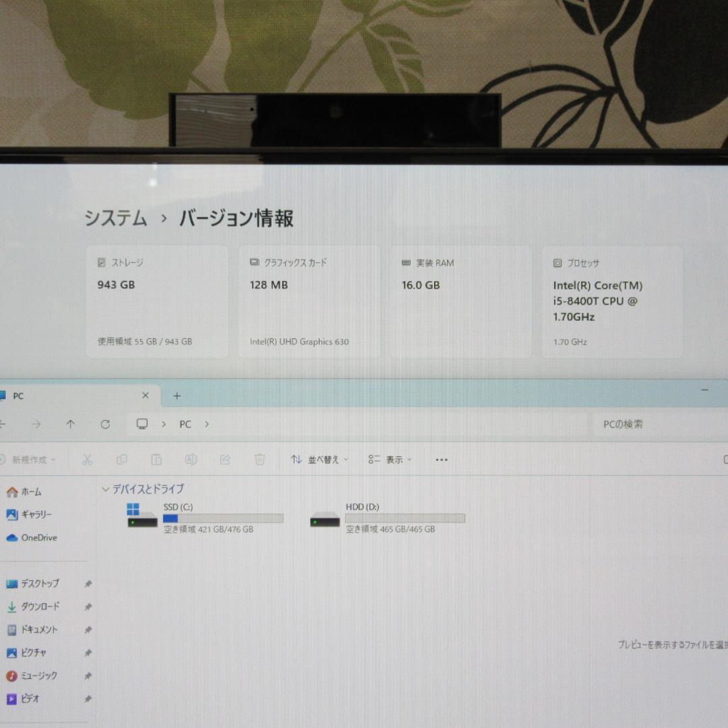
Task: Click the Delete icon in the toolbar
Action: (260, 459)
